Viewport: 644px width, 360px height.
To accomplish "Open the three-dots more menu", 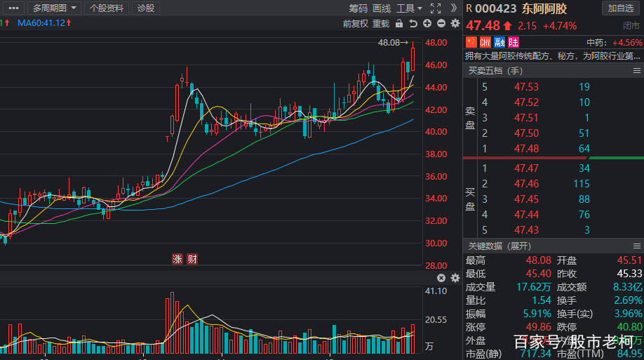I will (x=13, y=8).
